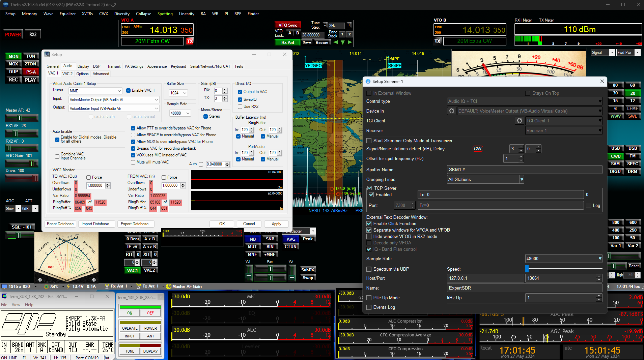Open the Signal meter dropdown
Screen dimensions: 644x360
coord(603,52)
